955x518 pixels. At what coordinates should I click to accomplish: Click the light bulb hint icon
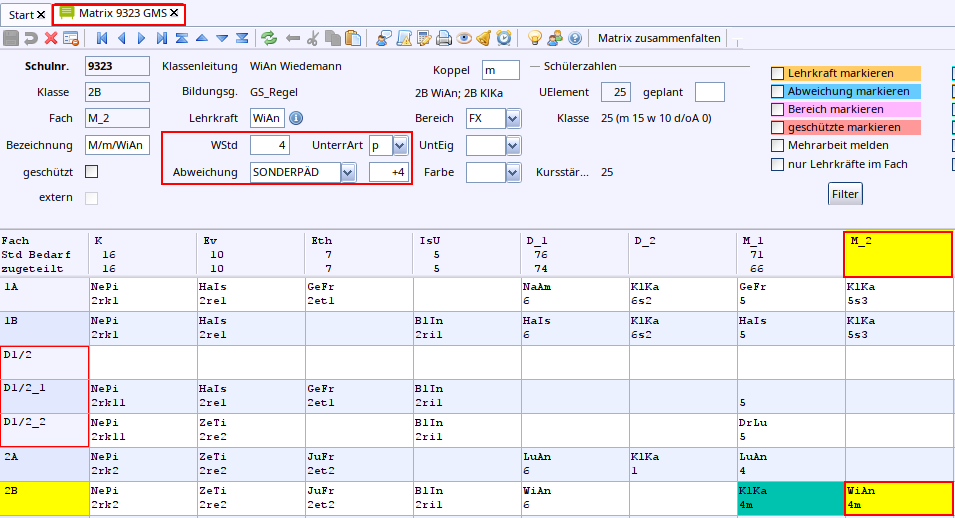pyautogui.click(x=534, y=39)
